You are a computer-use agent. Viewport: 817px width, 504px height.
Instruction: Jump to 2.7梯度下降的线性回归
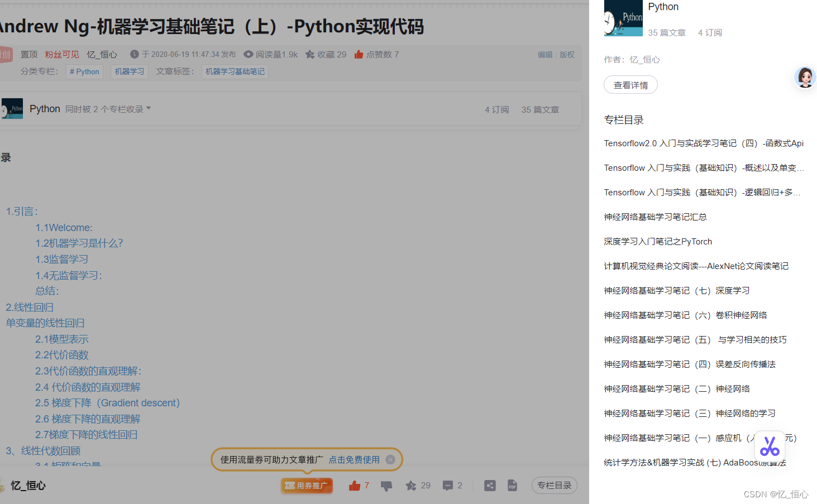(x=87, y=435)
